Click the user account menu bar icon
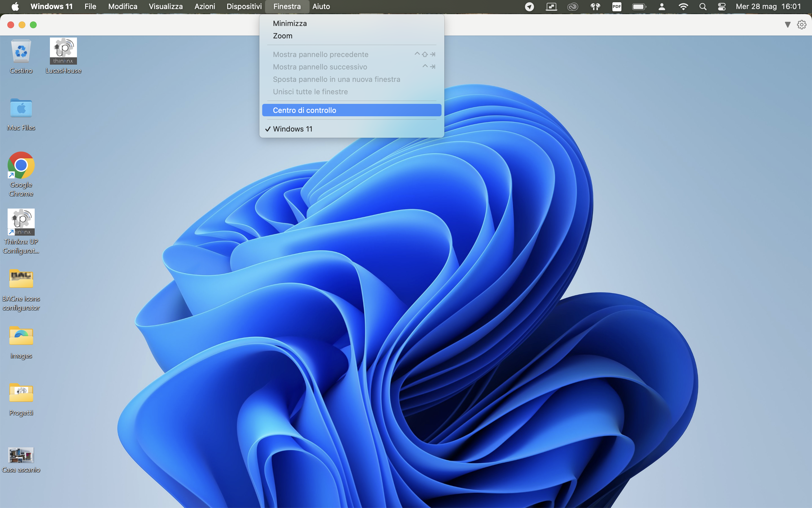The image size is (812, 508). 662,6
